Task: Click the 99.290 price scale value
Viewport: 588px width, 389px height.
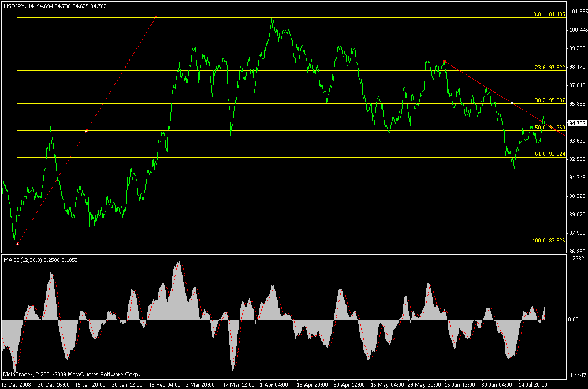Action: (578, 48)
